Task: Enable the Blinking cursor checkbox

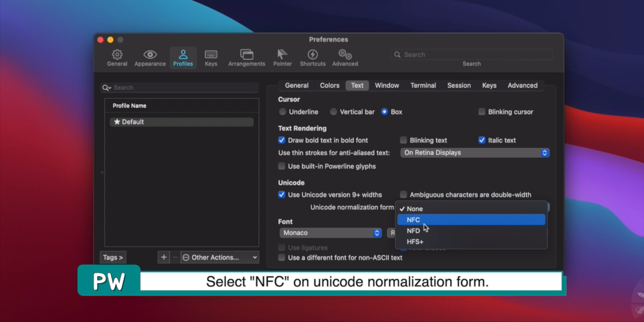Action: (482, 112)
